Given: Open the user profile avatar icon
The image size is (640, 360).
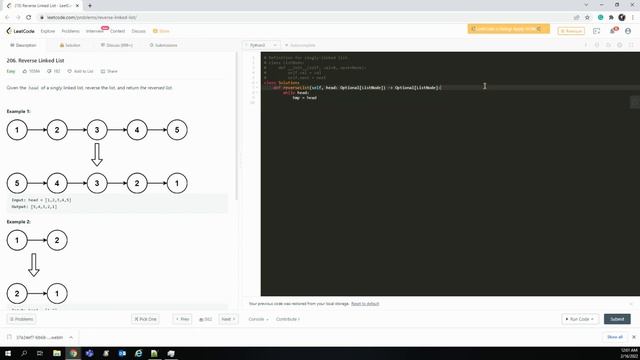Looking at the screenshot, I should point(628,31).
